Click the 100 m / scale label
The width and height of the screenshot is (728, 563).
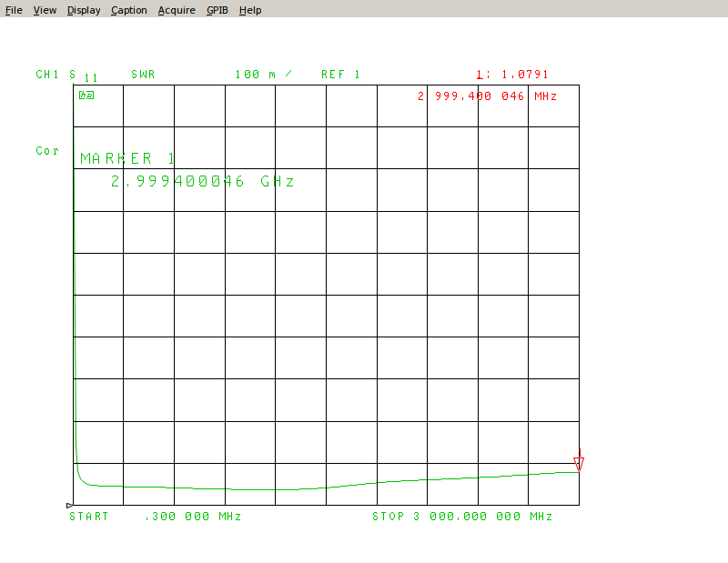[263, 75]
